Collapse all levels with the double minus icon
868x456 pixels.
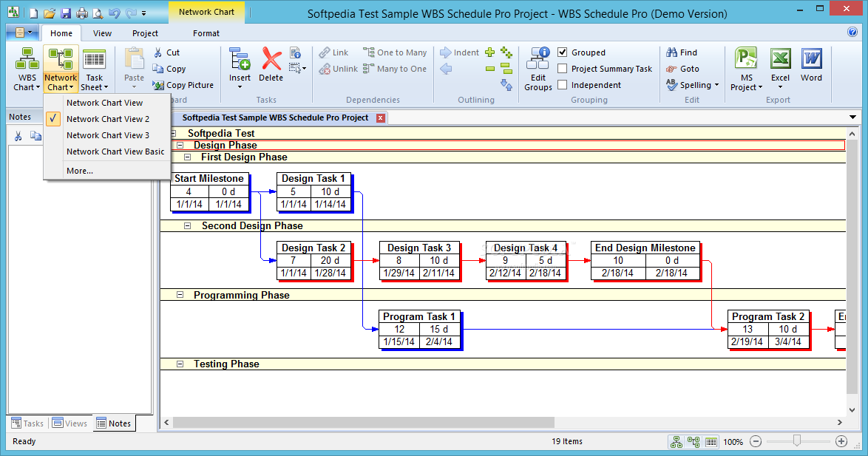pos(506,69)
